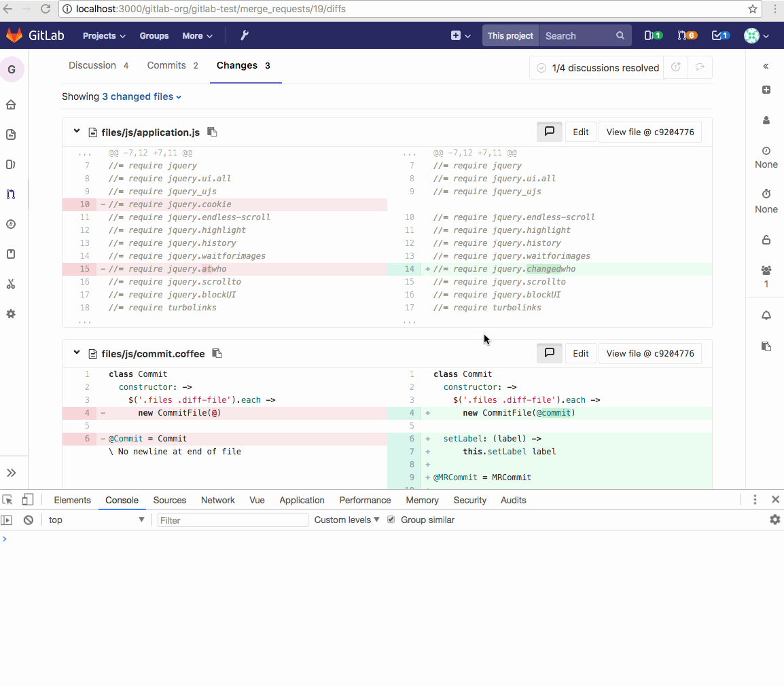This screenshot has width=784, height=686.
Task: Toggle device toolbar in DevTools
Action: point(27,500)
